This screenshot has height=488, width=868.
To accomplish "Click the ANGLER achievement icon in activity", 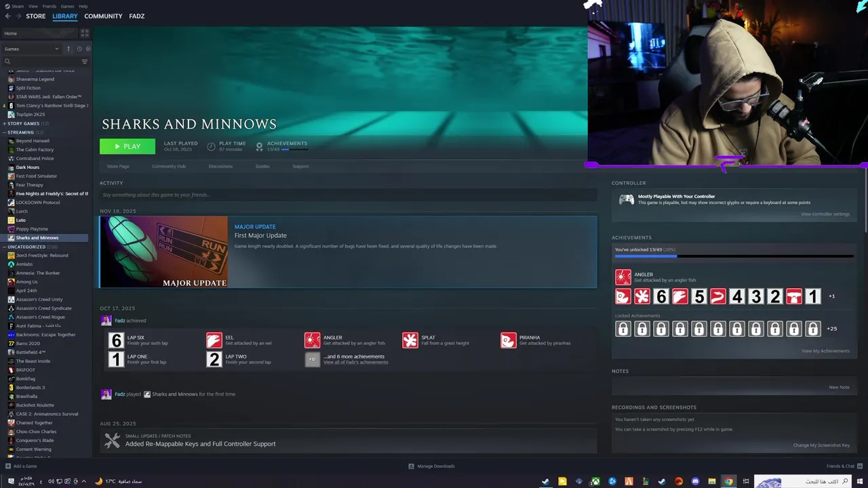I will click(x=312, y=340).
